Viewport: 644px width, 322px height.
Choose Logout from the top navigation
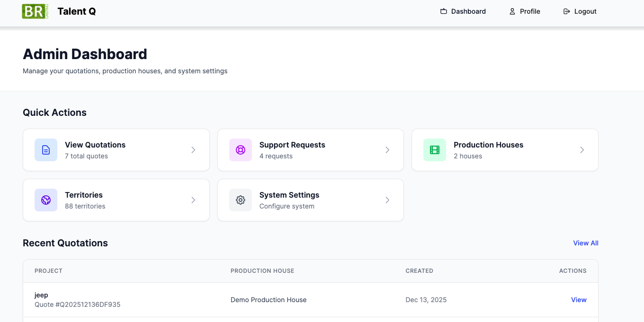(580, 11)
